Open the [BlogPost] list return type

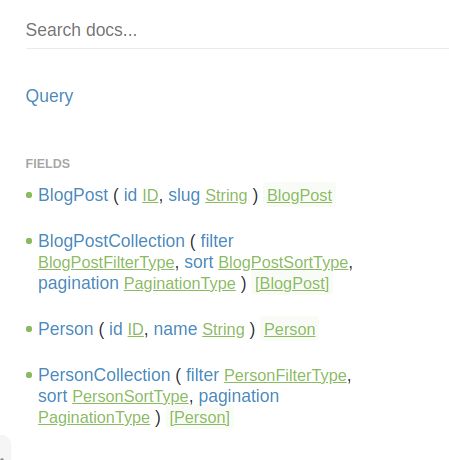[x=292, y=284]
